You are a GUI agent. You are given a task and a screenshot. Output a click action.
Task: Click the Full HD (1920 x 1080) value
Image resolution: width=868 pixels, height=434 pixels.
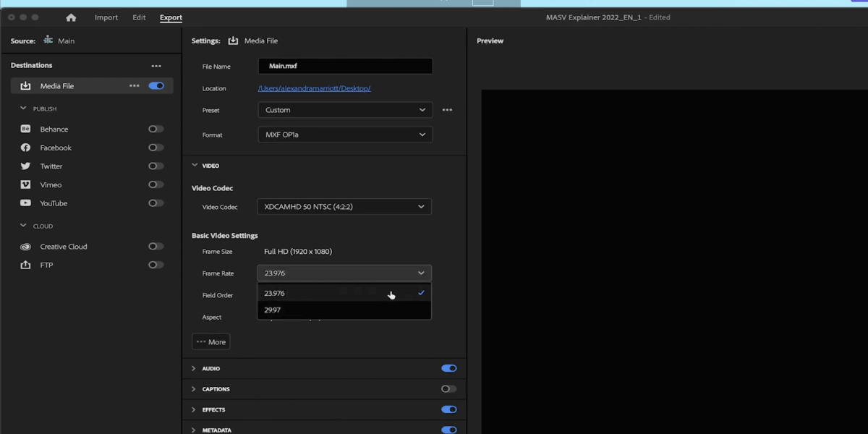(298, 252)
